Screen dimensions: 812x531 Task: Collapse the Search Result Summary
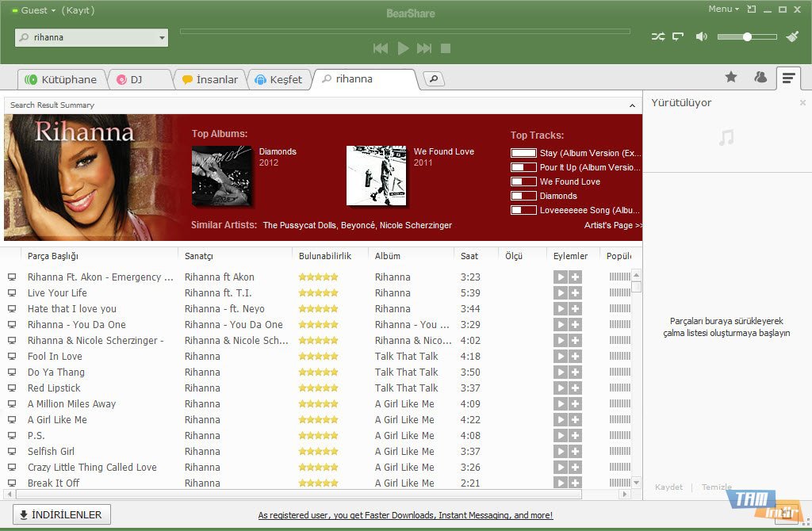pos(632,105)
